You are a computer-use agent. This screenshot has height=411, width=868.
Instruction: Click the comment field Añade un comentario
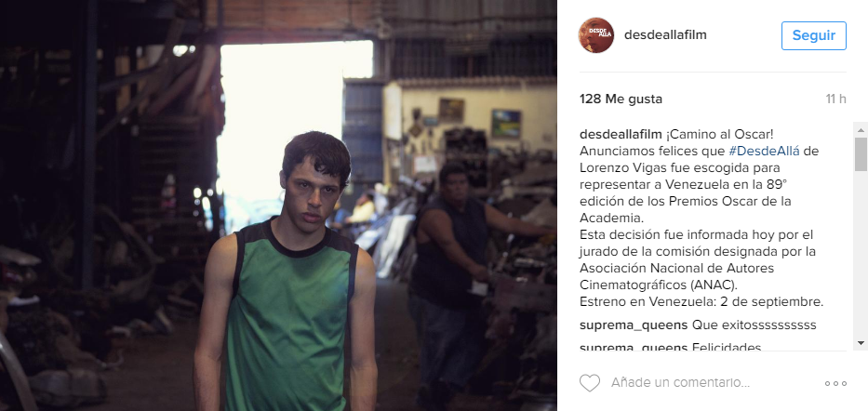coord(680,382)
